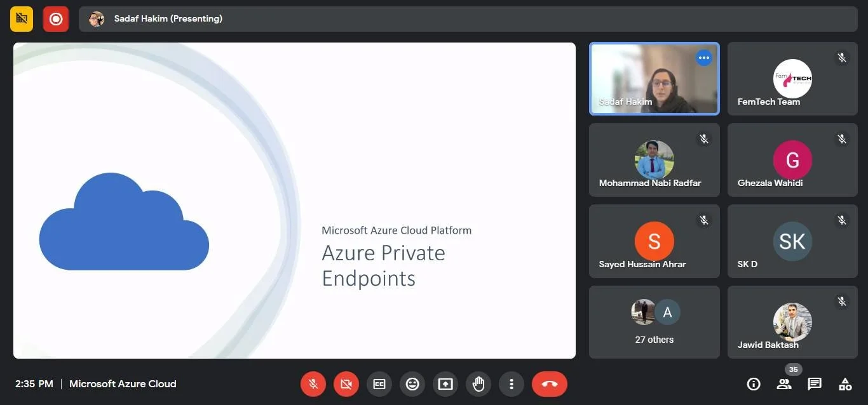Open the 27 others tile
The image size is (868, 405).
[654, 322]
